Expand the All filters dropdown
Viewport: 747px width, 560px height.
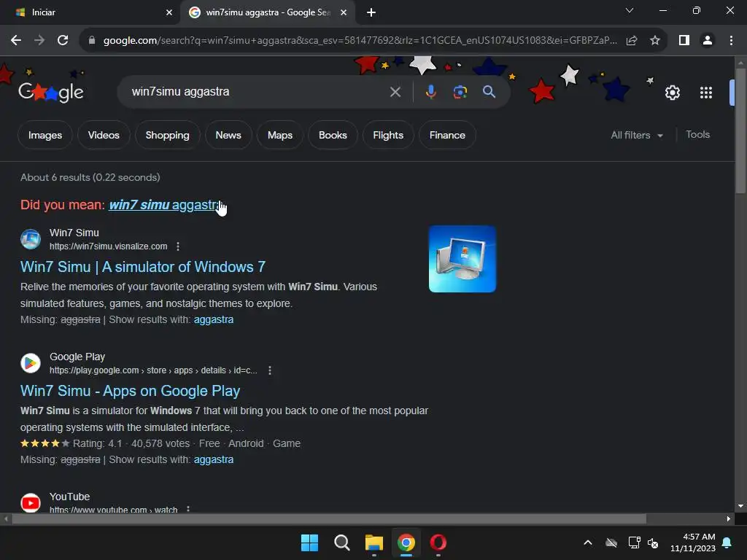(x=636, y=135)
